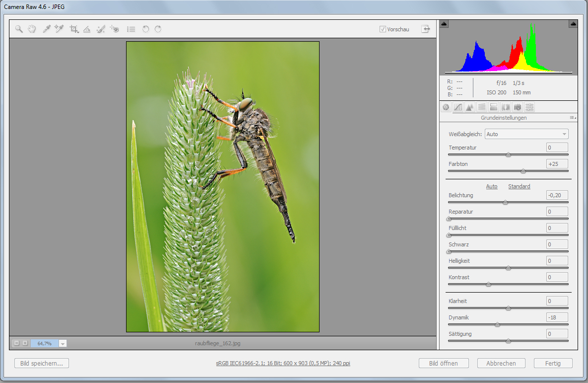Click the robber fly preview image
This screenshot has height=383, width=588.
pos(223,187)
